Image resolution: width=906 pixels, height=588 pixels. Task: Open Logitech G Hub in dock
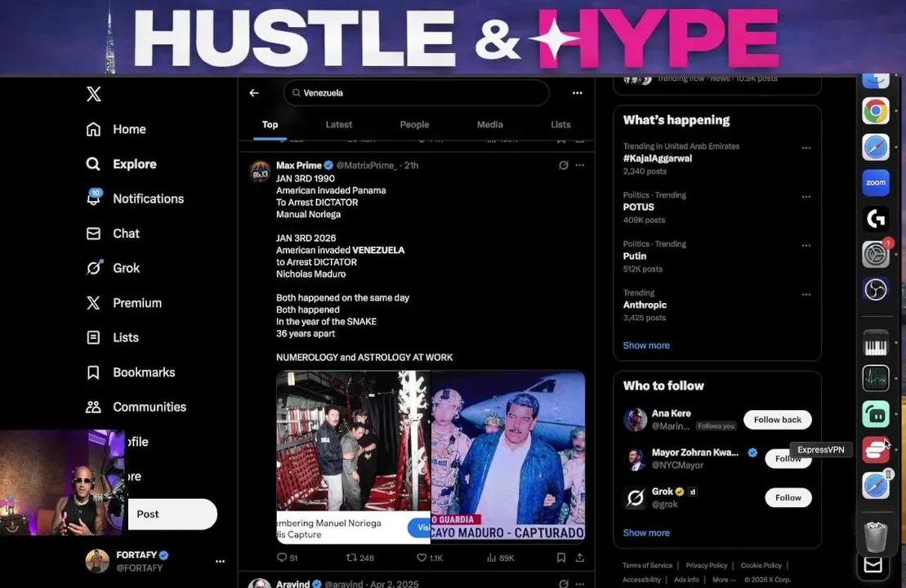pyautogui.click(x=876, y=218)
